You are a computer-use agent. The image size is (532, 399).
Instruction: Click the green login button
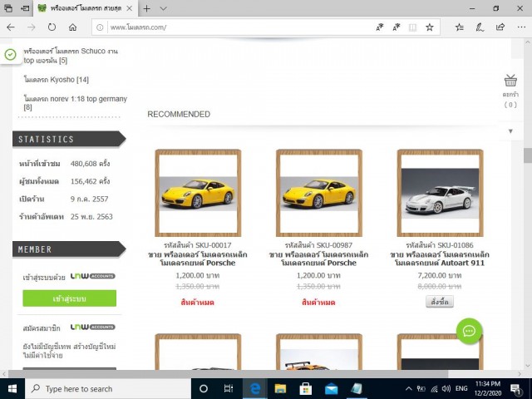(x=70, y=298)
